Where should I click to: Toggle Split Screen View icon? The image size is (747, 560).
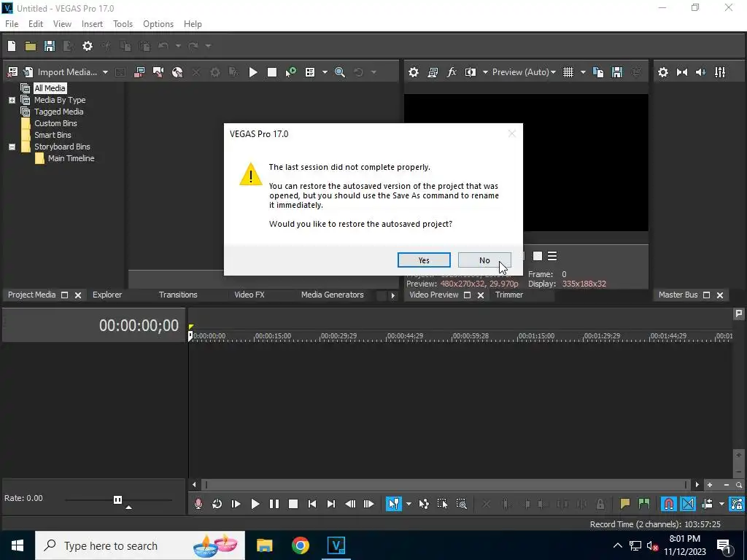coord(471,72)
